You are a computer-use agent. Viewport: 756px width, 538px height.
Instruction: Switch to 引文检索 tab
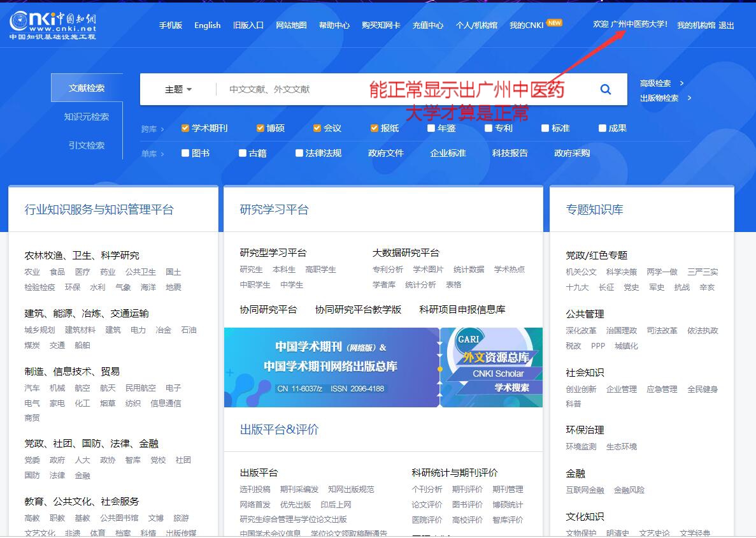pos(87,145)
